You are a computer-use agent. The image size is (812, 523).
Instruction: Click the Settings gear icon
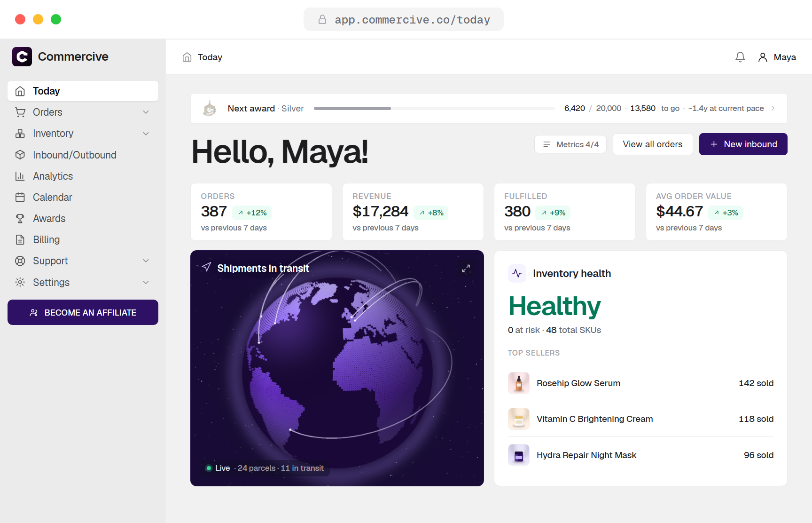click(x=20, y=282)
